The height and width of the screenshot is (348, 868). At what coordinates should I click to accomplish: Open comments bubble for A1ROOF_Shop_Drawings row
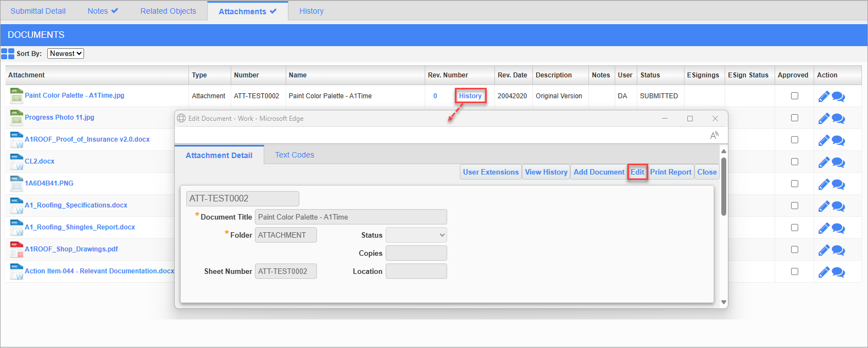point(838,250)
